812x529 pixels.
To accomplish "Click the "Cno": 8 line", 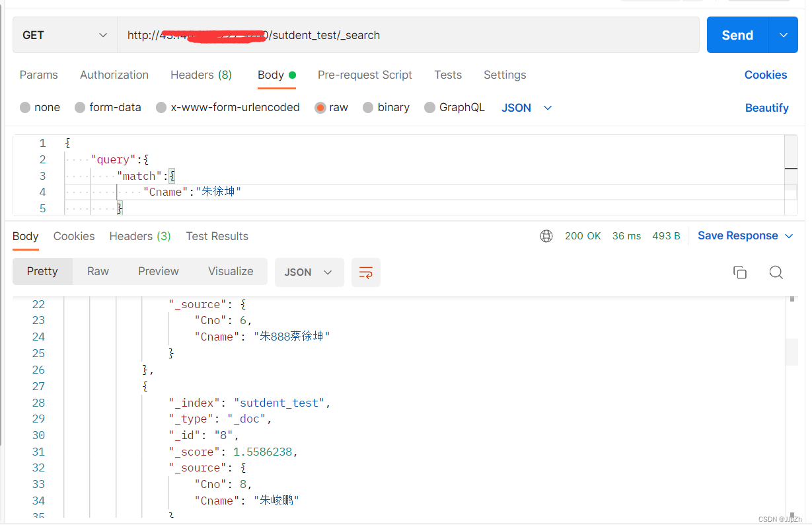I will (x=223, y=484).
